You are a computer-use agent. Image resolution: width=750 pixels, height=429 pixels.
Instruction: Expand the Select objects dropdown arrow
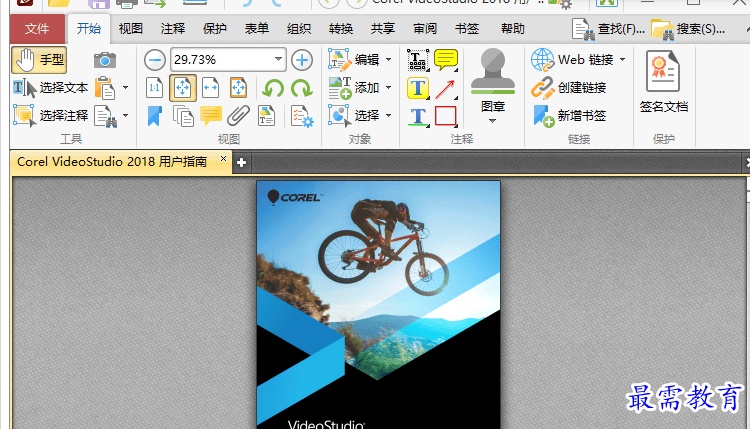coord(388,115)
